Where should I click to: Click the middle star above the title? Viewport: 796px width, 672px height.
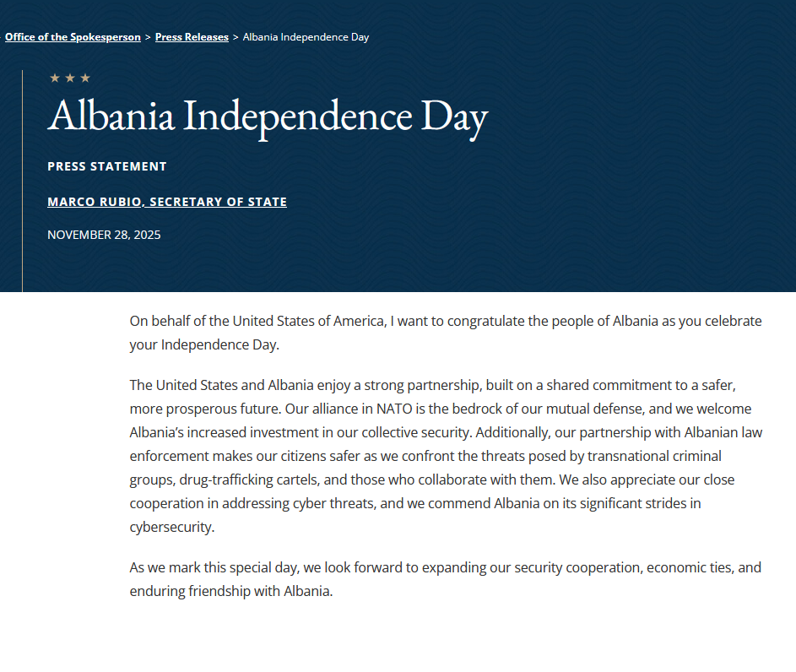(70, 79)
